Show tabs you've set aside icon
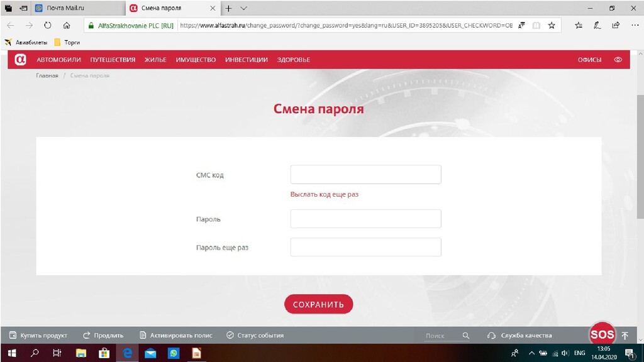The height and width of the screenshot is (362, 644). 8,8
